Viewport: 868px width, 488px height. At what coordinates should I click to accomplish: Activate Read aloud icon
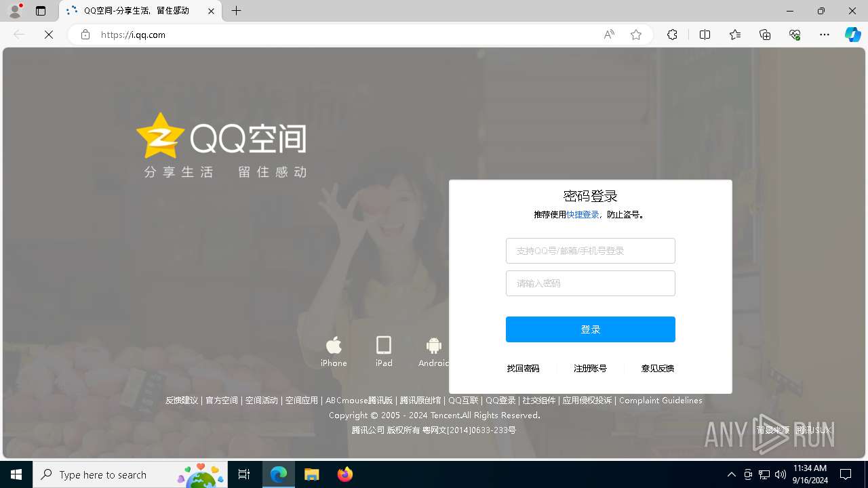609,35
